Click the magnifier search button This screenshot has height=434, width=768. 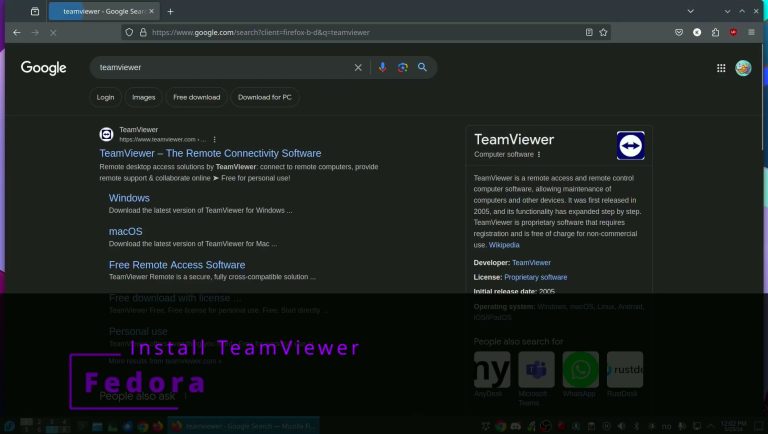point(422,68)
